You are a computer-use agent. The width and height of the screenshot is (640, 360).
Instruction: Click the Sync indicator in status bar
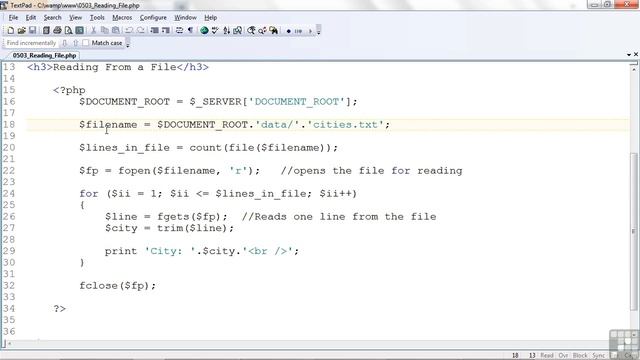598,356
